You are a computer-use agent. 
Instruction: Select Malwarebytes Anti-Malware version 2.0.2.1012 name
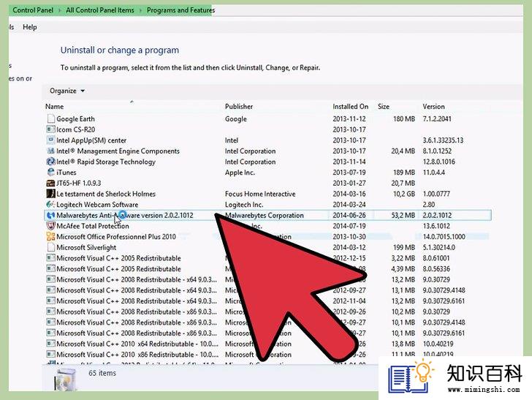pos(125,215)
